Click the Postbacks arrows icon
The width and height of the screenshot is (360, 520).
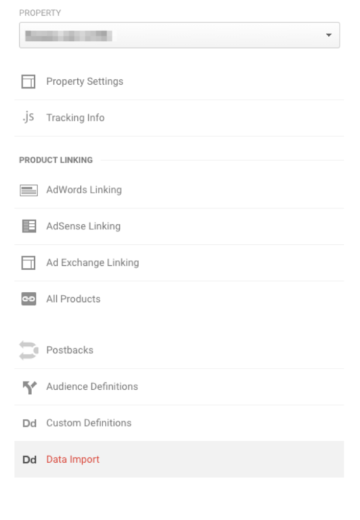pos(29,350)
